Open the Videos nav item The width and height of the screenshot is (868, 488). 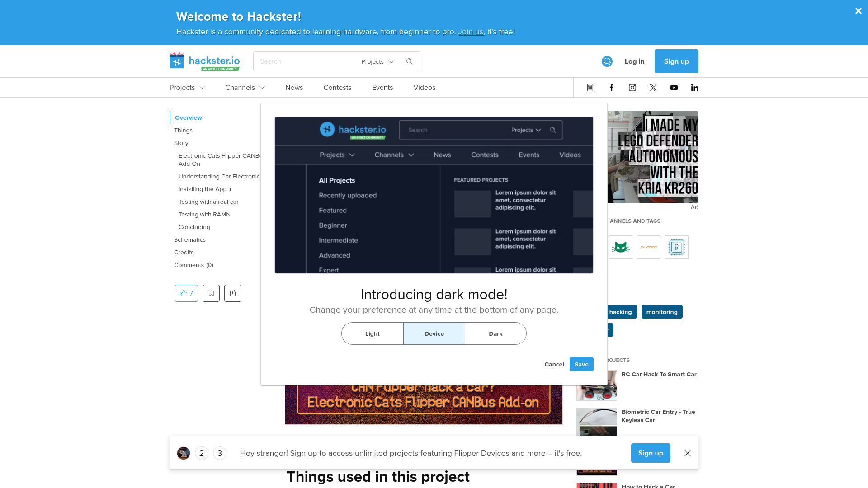[x=425, y=88]
